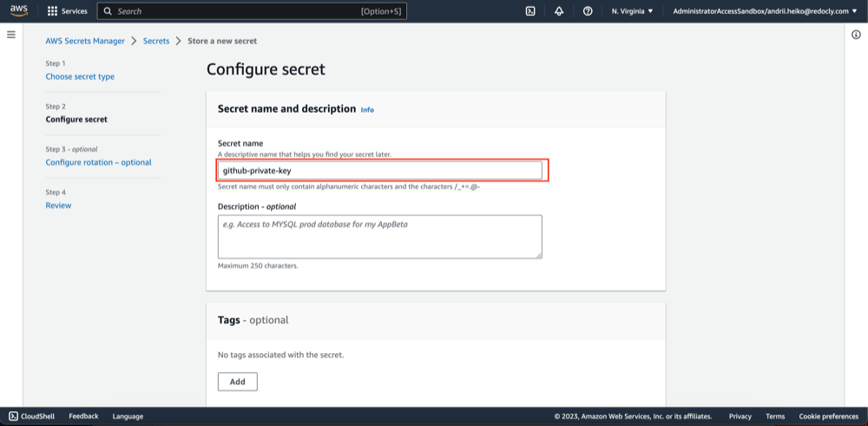Open Cookie preferences in the footer
This screenshot has width=868, height=426.
tap(829, 416)
